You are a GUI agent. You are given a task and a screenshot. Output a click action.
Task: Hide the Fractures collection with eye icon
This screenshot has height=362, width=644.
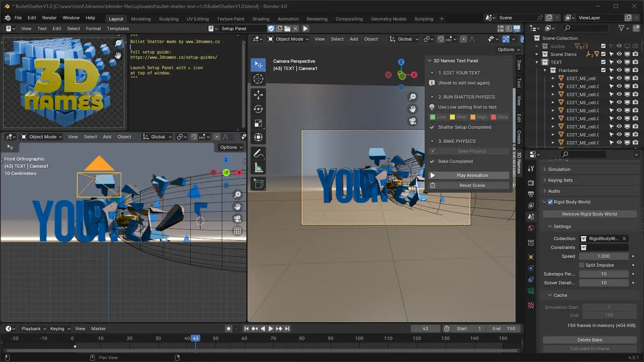(619, 70)
